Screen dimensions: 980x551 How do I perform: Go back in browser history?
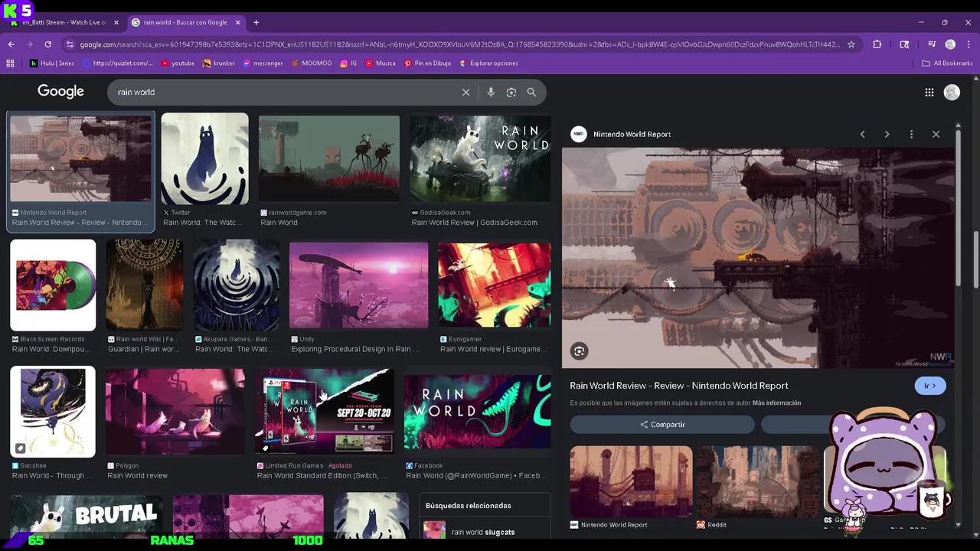[x=11, y=44]
